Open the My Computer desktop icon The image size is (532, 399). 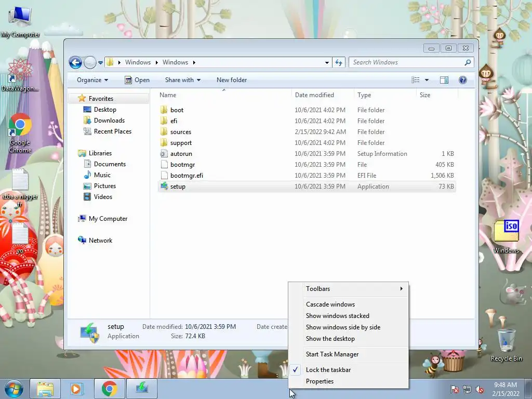pos(20,21)
